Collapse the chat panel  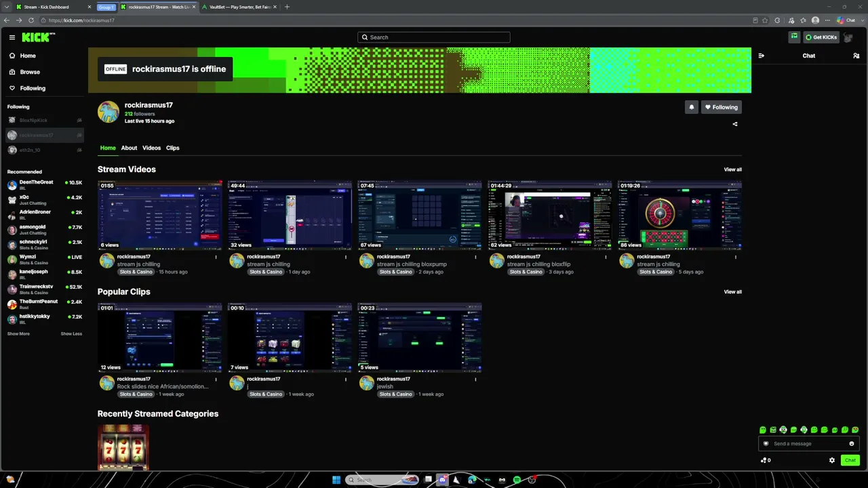coord(762,56)
